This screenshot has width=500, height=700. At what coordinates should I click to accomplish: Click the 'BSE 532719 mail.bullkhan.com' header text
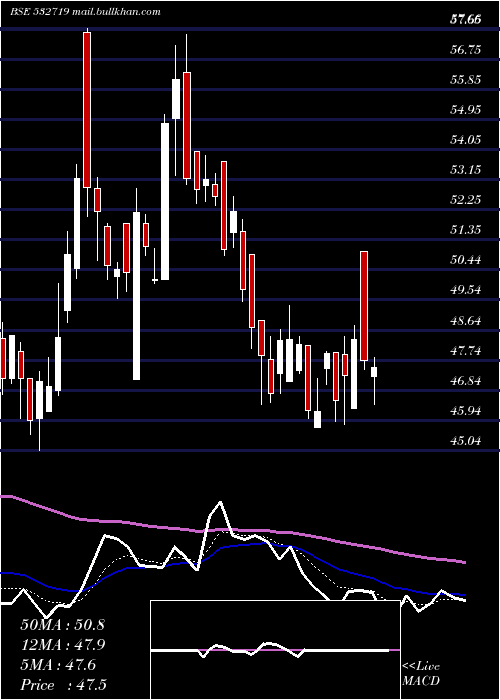coord(85,12)
